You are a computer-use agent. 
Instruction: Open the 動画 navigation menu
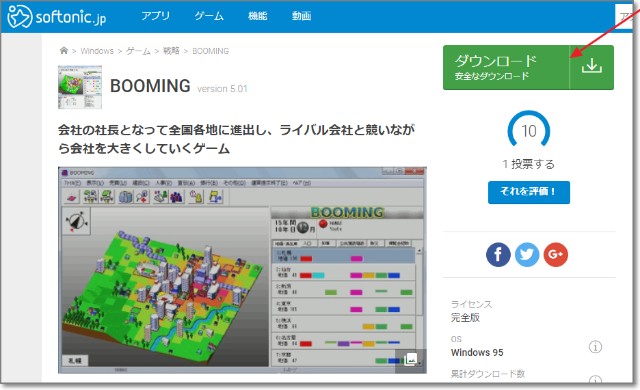pos(301,16)
